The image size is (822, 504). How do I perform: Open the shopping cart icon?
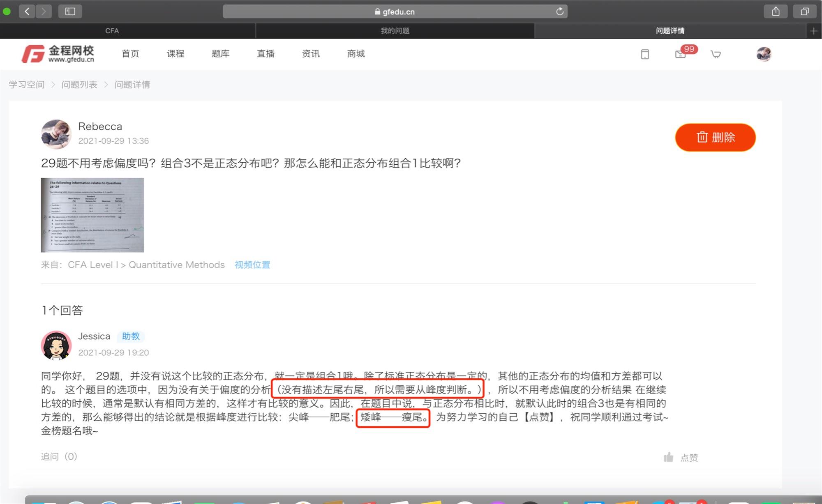(716, 54)
